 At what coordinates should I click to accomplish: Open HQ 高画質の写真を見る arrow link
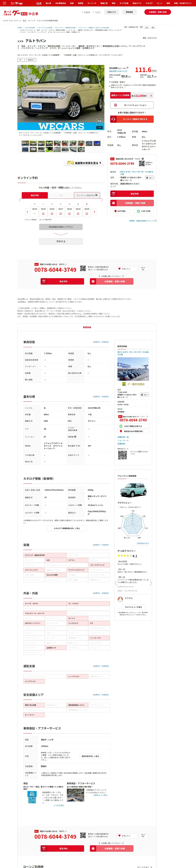pos(84,163)
